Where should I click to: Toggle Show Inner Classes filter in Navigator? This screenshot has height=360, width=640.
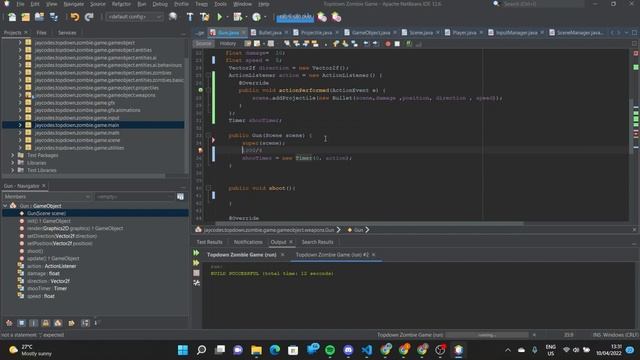point(58,323)
